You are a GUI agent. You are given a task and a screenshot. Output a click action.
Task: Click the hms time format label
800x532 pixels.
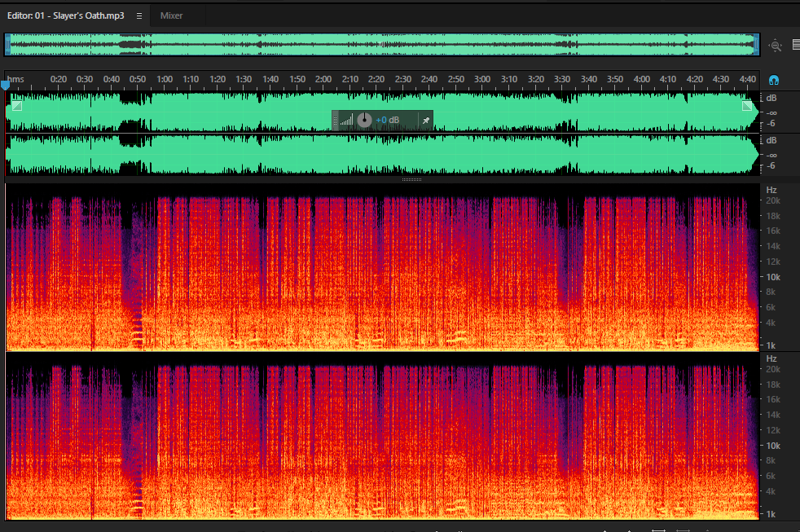(15, 79)
